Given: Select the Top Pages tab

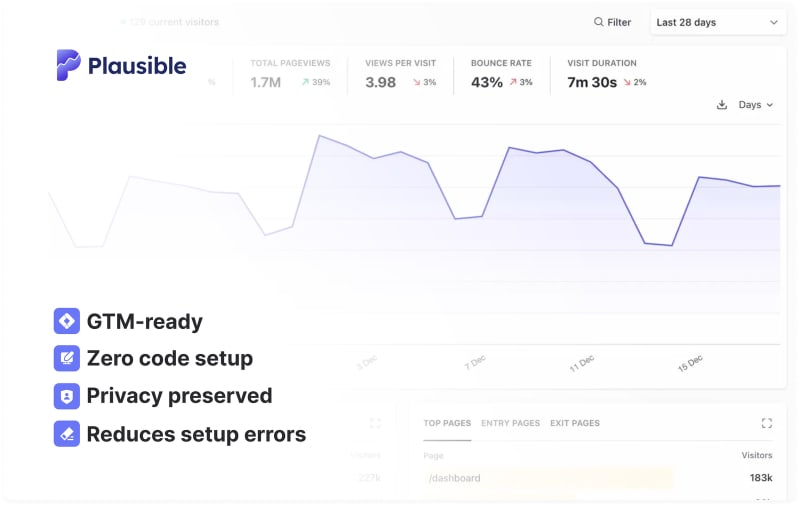Looking at the screenshot, I should (447, 423).
